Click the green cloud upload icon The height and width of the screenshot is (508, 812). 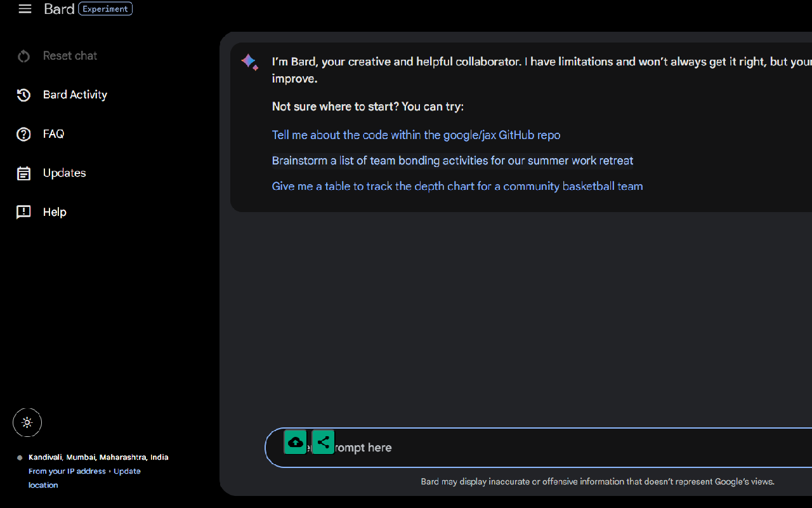point(295,442)
